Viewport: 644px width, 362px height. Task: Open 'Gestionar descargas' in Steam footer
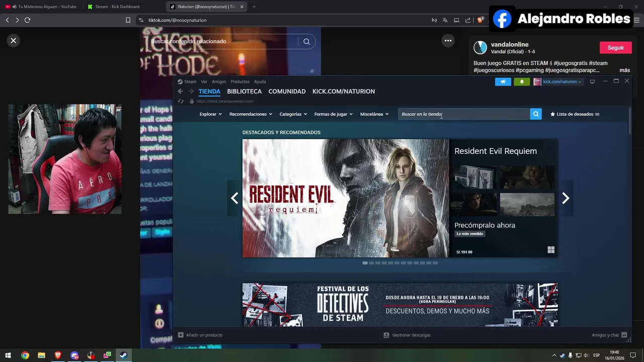[407, 335]
